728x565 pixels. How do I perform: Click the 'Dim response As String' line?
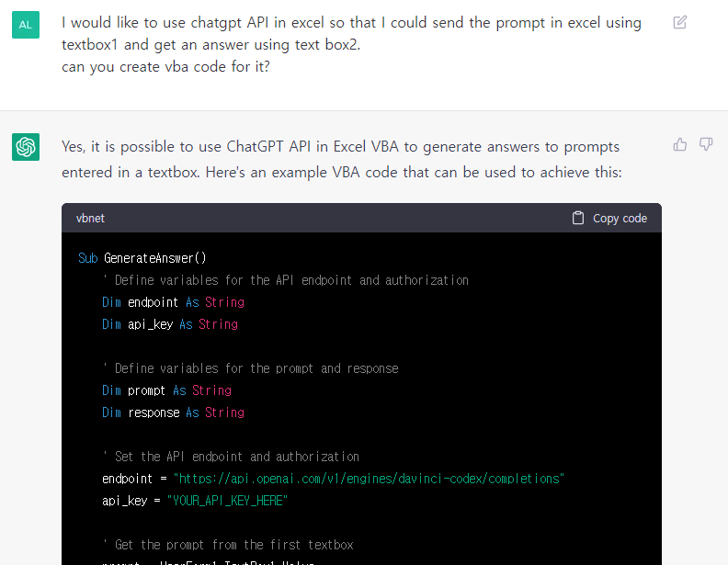tap(173, 412)
